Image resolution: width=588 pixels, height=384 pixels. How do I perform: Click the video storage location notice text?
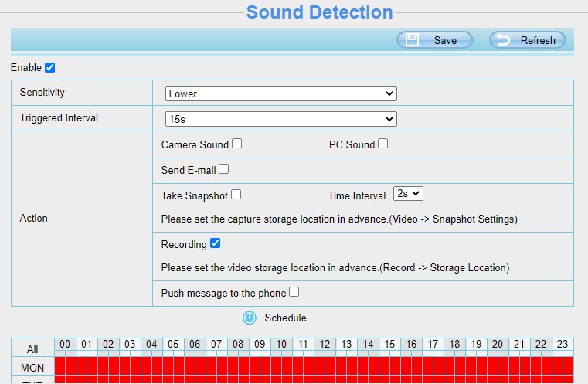(x=335, y=268)
